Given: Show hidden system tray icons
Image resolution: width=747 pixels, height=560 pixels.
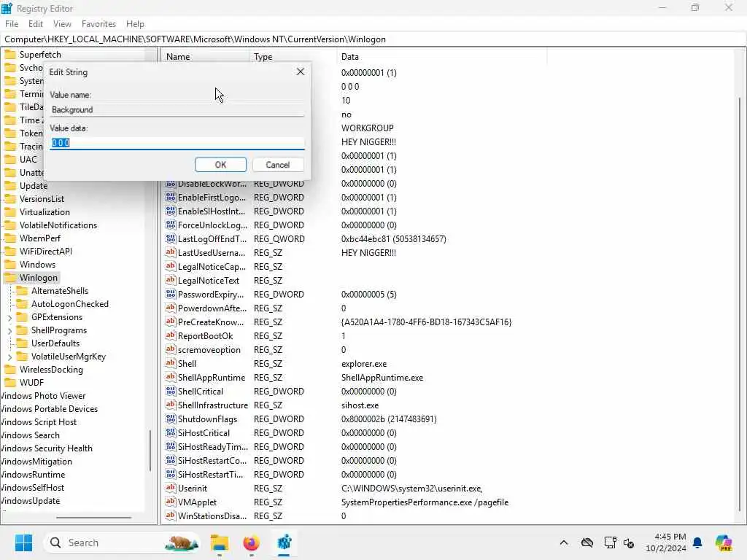Looking at the screenshot, I should click(564, 542).
